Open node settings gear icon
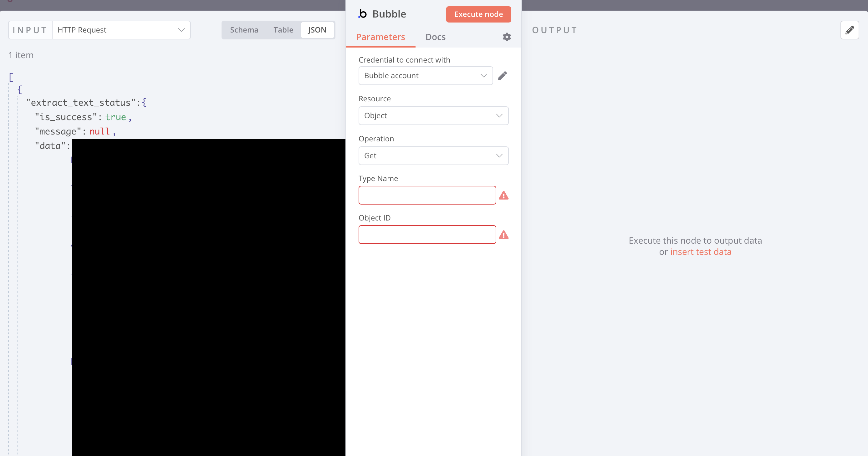The width and height of the screenshot is (868, 456). coord(507,37)
